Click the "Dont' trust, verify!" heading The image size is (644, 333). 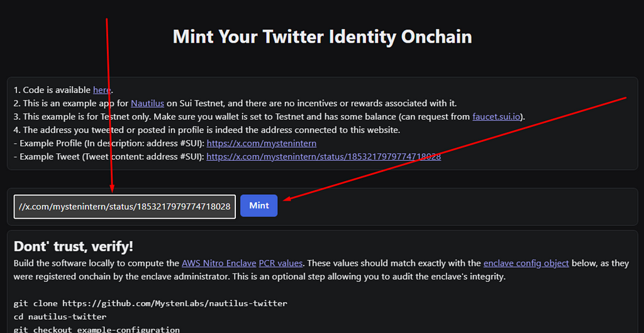(x=73, y=246)
